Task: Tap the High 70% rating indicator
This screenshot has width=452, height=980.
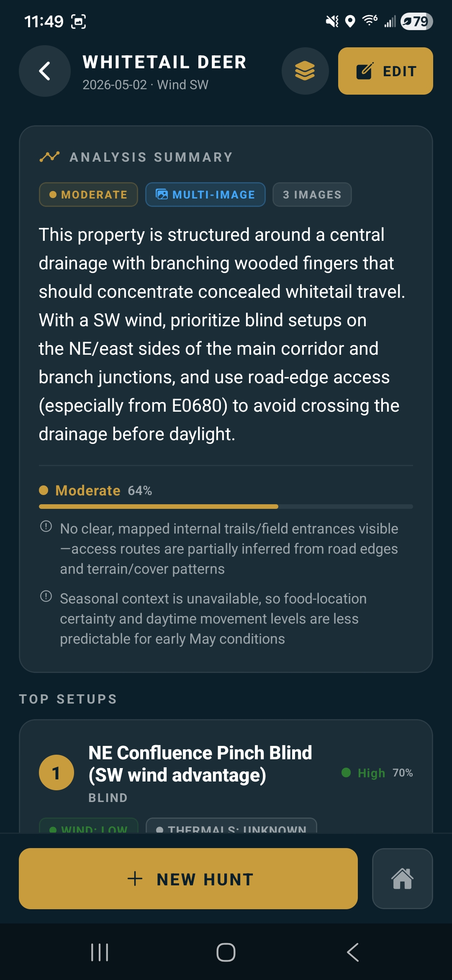Action: point(377,773)
